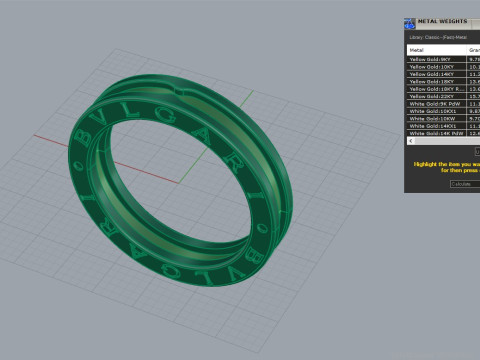The width and height of the screenshot is (480, 360).
Task: Click the Library: Classic label
Action: coord(438,37)
